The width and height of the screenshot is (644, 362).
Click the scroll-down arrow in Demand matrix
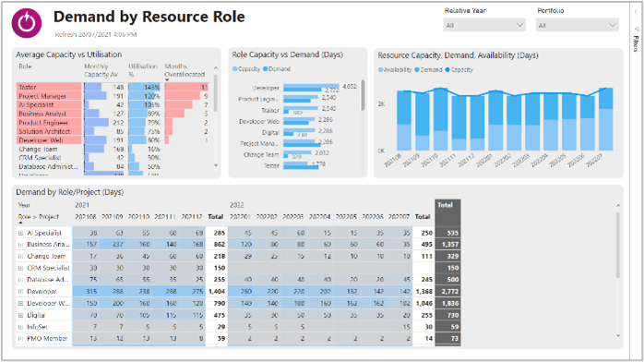(618, 336)
